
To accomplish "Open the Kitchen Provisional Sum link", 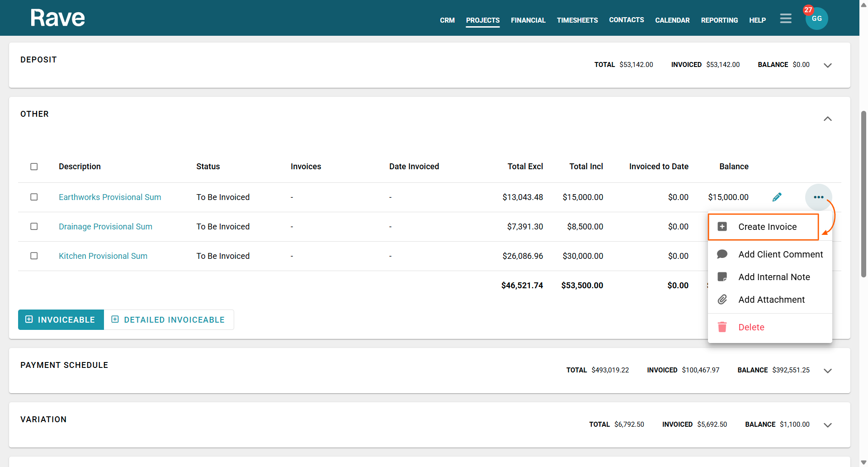I will click(103, 256).
